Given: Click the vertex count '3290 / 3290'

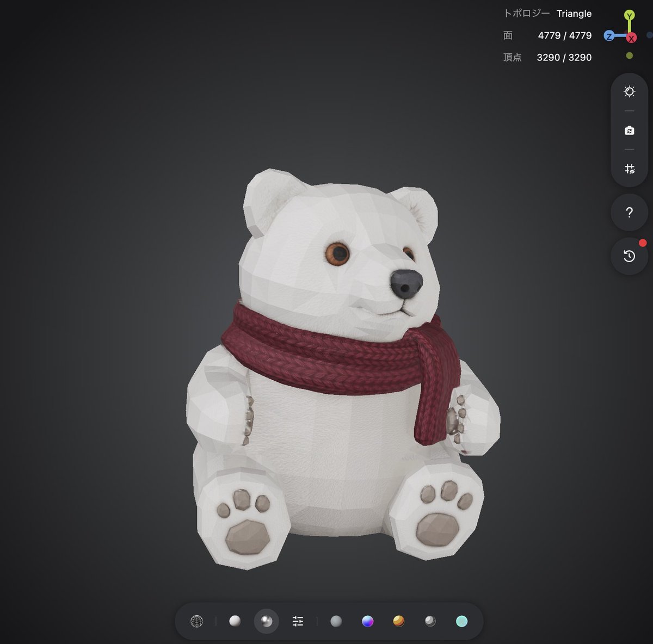Looking at the screenshot, I should click(564, 57).
